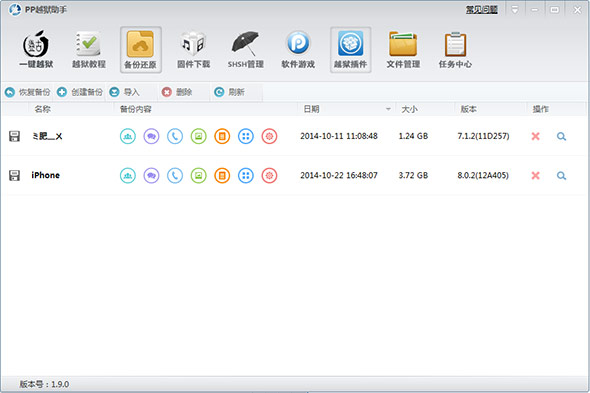Click orange notes icon in 7.1.2 backup row

222,136
